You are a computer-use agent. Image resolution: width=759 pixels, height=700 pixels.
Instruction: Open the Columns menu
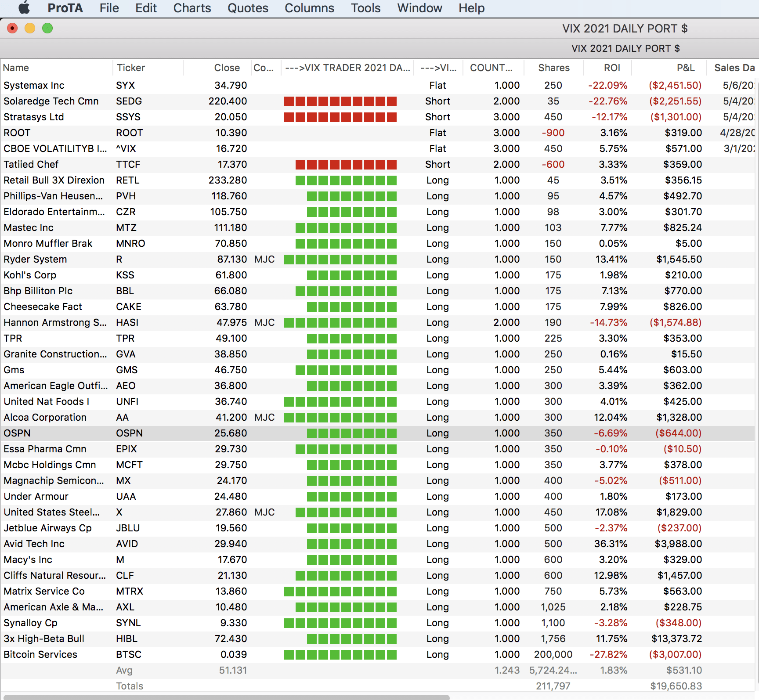309,8
